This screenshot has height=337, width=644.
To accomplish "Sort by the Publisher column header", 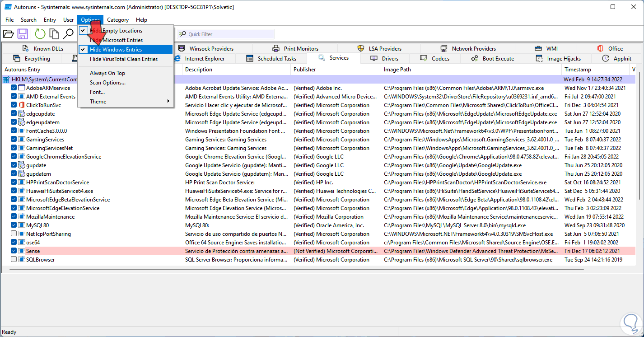I will (x=336, y=70).
